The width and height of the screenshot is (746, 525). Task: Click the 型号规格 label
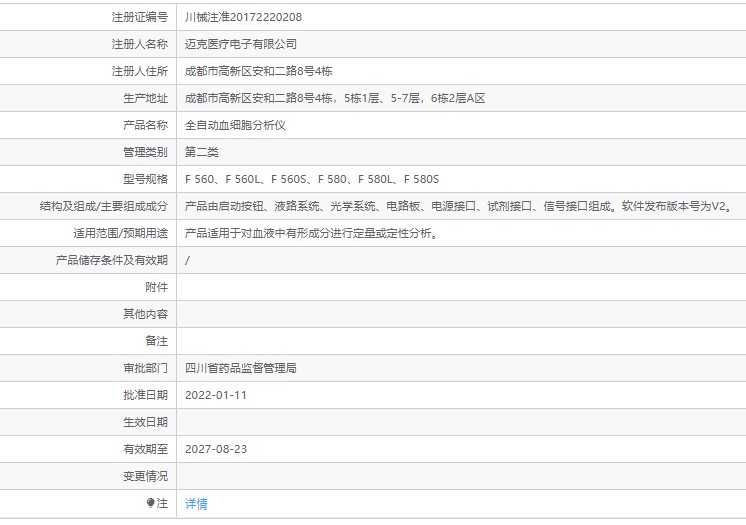(146, 179)
